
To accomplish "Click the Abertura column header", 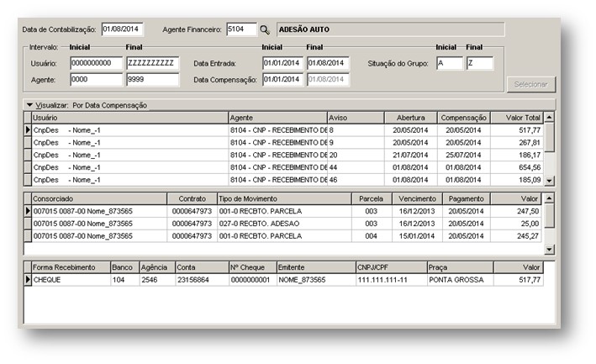I will pyautogui.click(x=411, y=118).
